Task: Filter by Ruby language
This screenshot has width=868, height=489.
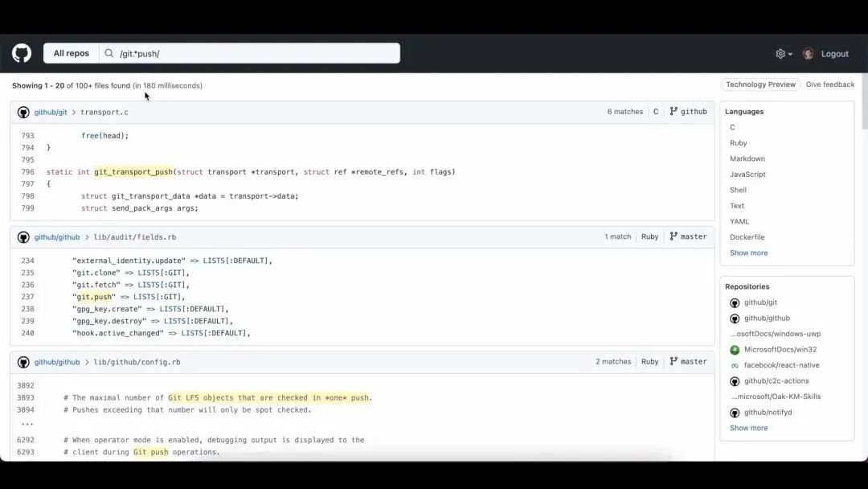Action: coord(739,143)
